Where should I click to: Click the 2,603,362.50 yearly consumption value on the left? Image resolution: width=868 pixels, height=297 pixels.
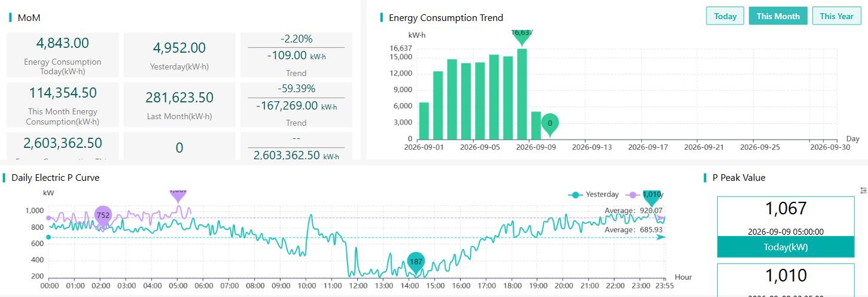pyautogui.click(x=63, y=143)
